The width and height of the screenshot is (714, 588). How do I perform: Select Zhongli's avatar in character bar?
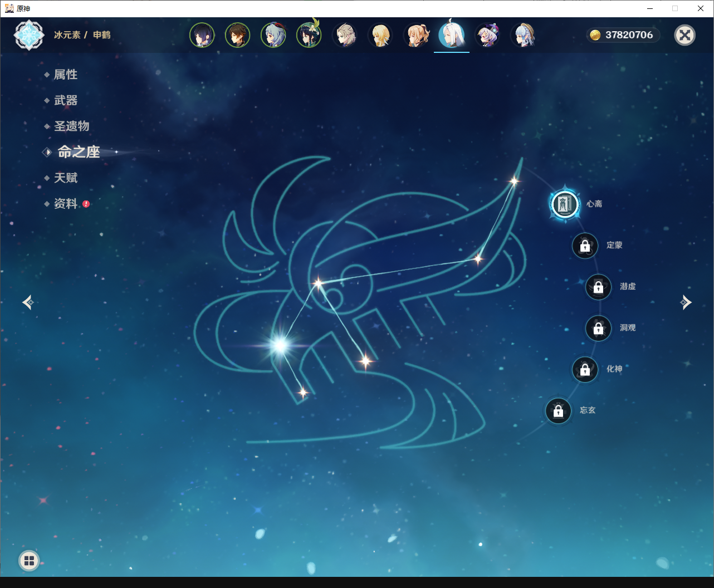click(238, 35)
